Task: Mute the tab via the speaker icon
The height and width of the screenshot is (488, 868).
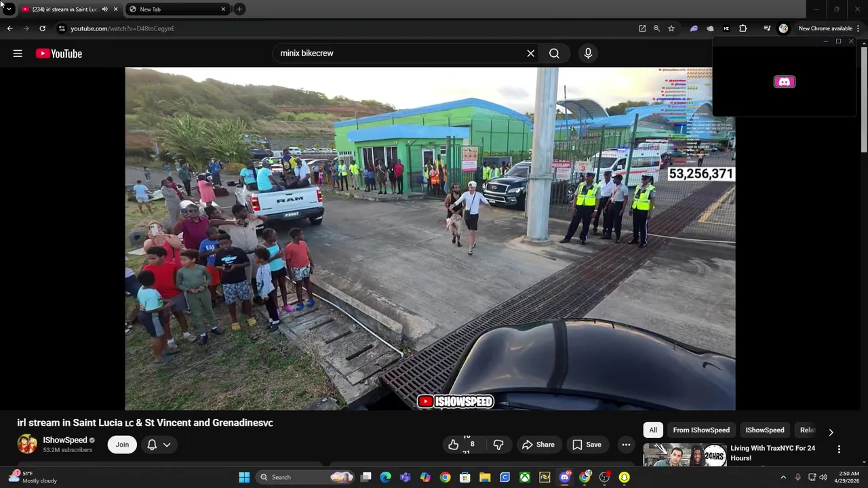Action: coord(104,9)
